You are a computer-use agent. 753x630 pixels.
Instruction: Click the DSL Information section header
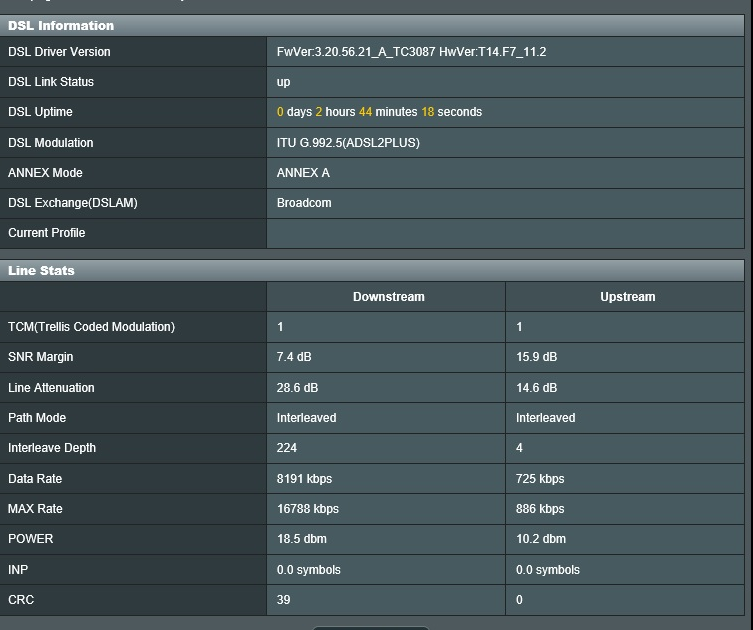pos(61,25)
